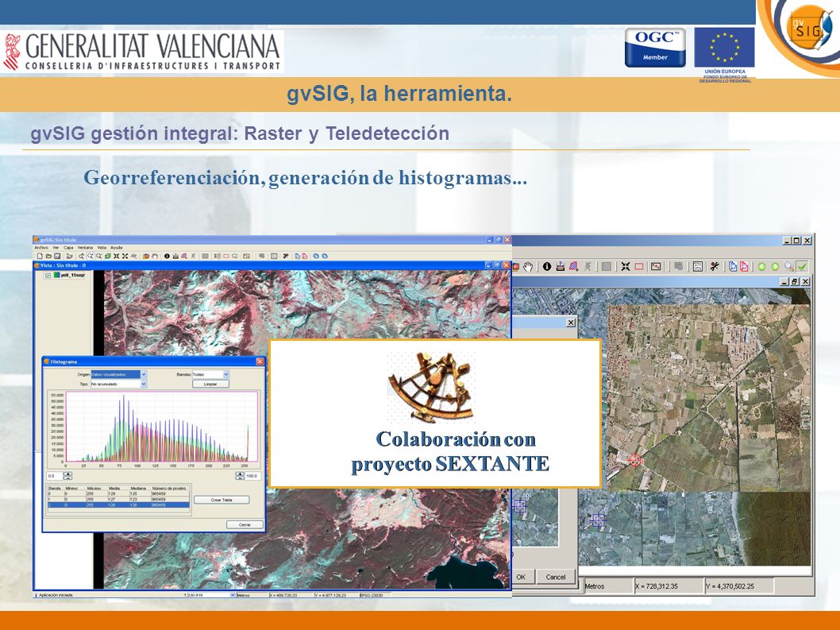The height and width of the screenshot is (630, 840).
Task: Click the measure distance icon in the aerial photo window
Action: (561, 266)
